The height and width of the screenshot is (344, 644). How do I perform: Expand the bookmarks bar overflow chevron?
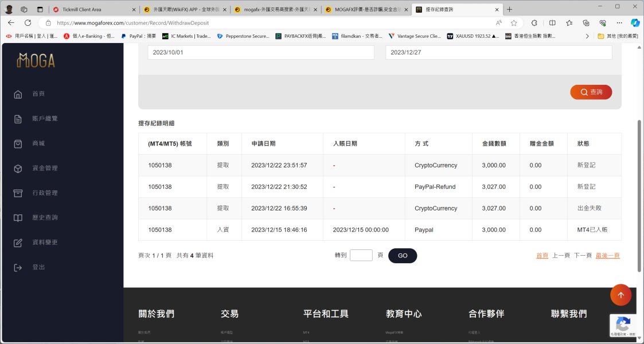pyautogui.click(x=587, y=36)
